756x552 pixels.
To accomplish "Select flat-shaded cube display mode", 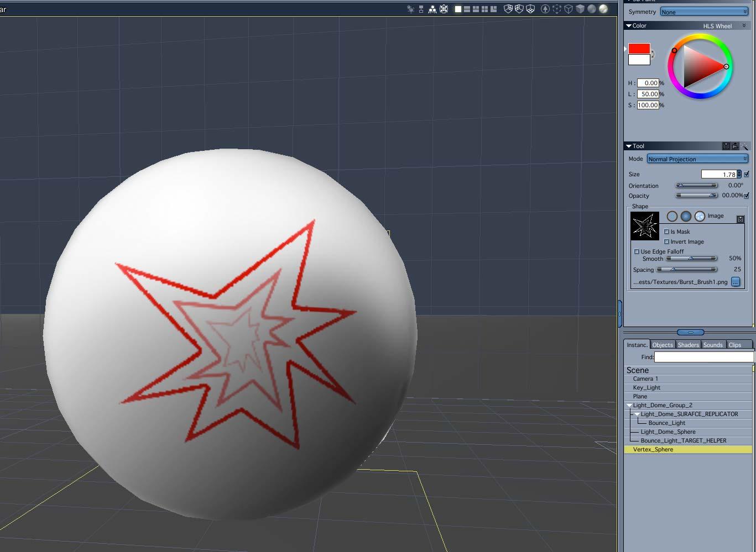I will [x=580, y=9].
